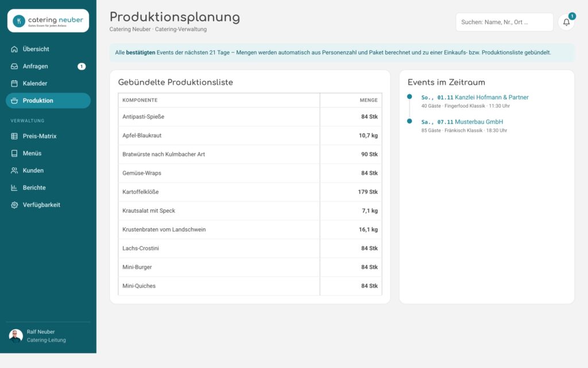This screenshot has height=368, width=588.
Task: Click the 10,7 kg quantity value
Action: coord(368,136)
